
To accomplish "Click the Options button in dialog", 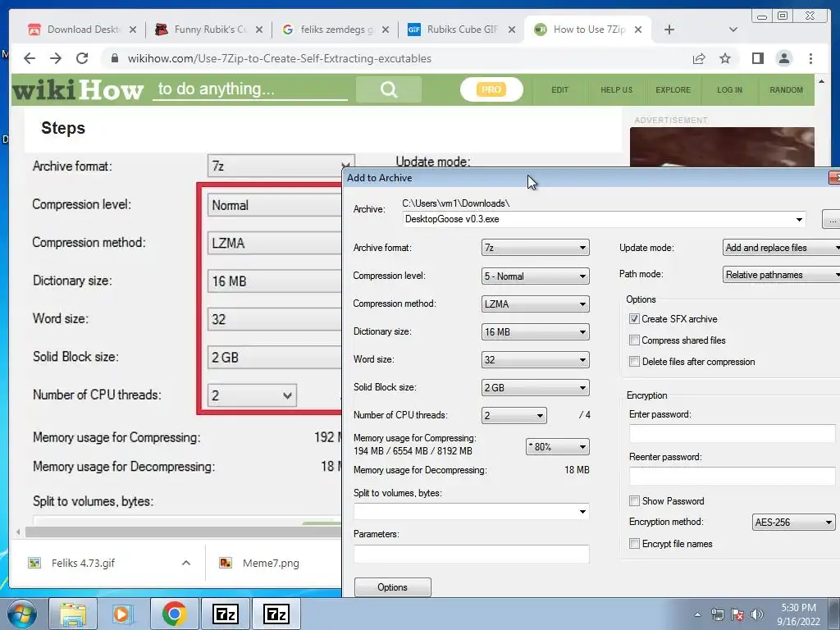I will [x=393, y=587].
